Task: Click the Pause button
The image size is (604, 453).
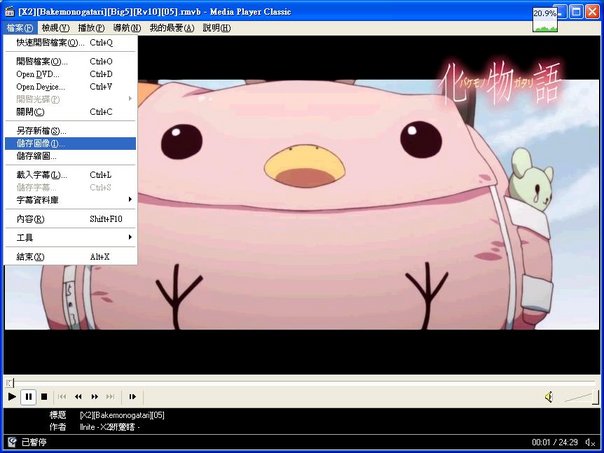Action: (x=29, y=396)
